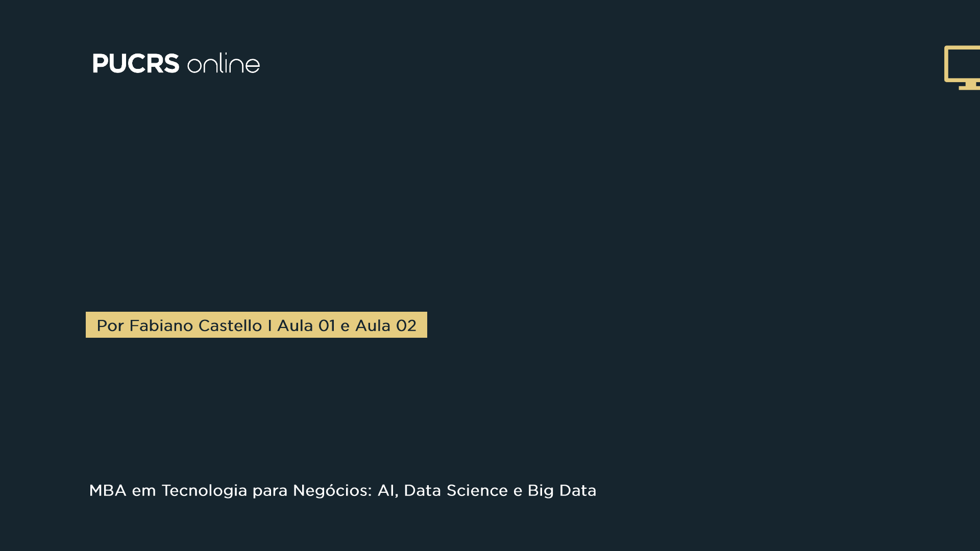Click the name 'Fabiano' in banner
This screenshot has height=551, width=980.
point(161,325)
